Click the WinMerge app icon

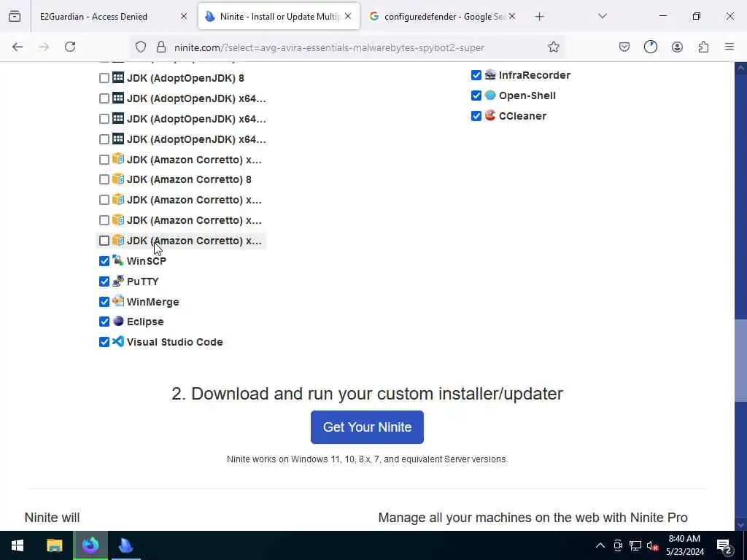point(118,301)
